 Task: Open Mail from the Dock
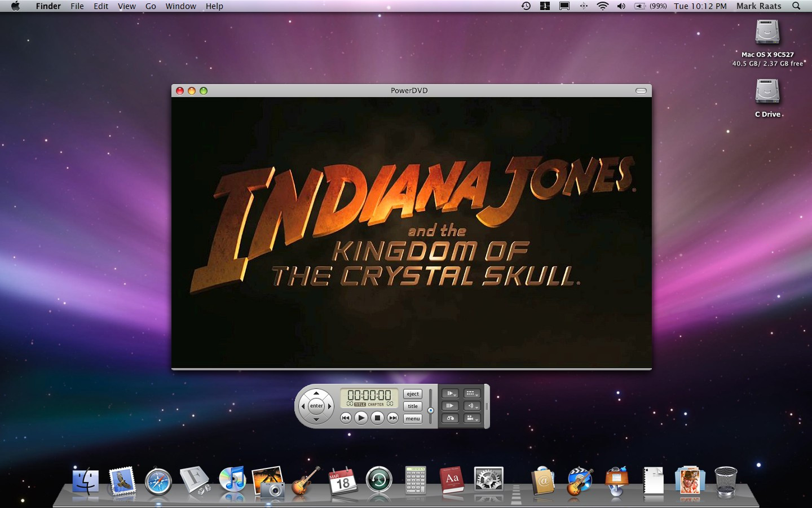122,481
